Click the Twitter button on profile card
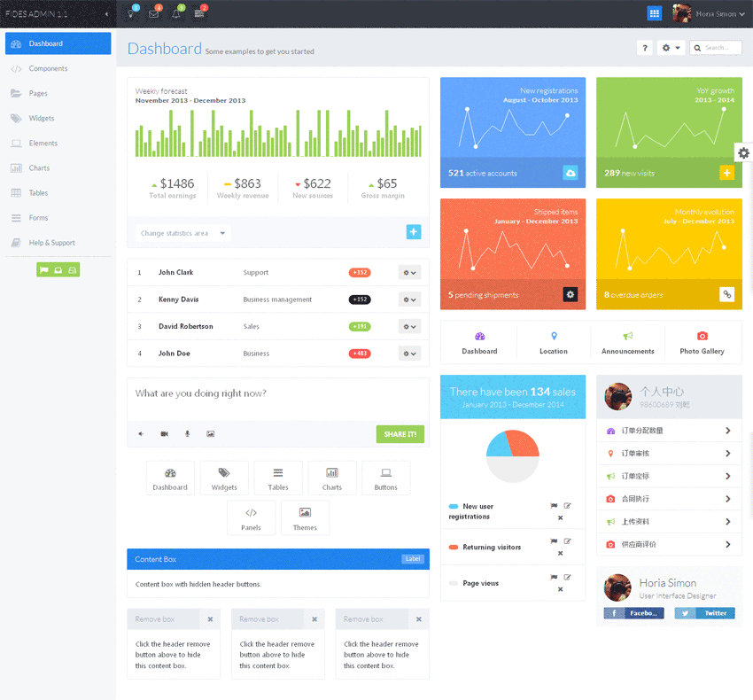This screenshot has width=753, height=700. click(x=704, y=613)
